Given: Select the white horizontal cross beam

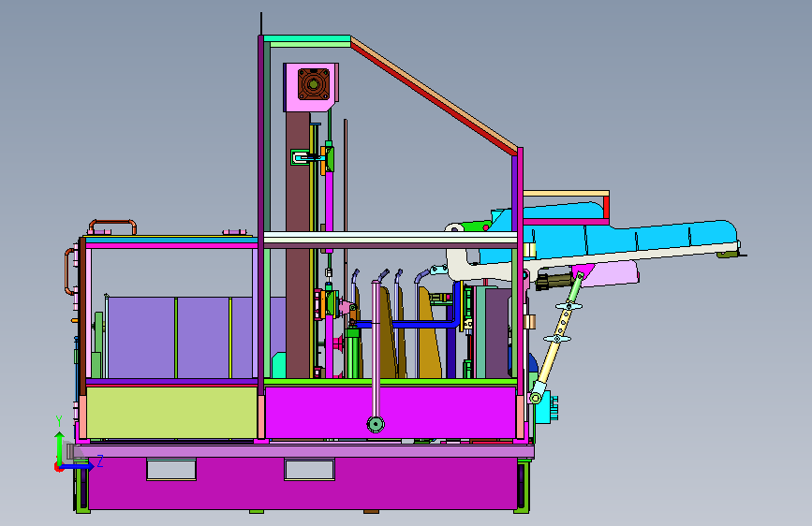Looking at the screenshot, I should tap(391, 237).
